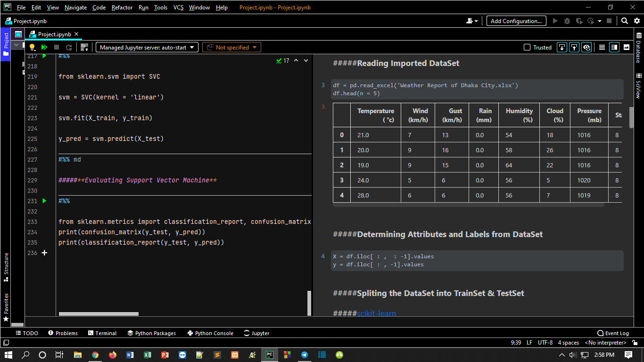Click the Search Everywhere magnifier icon
644x362 pixels.
(624, 21)
